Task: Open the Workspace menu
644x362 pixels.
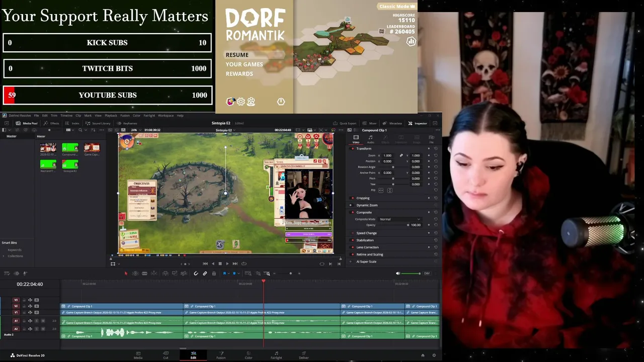Action: (x=166, y=116)
